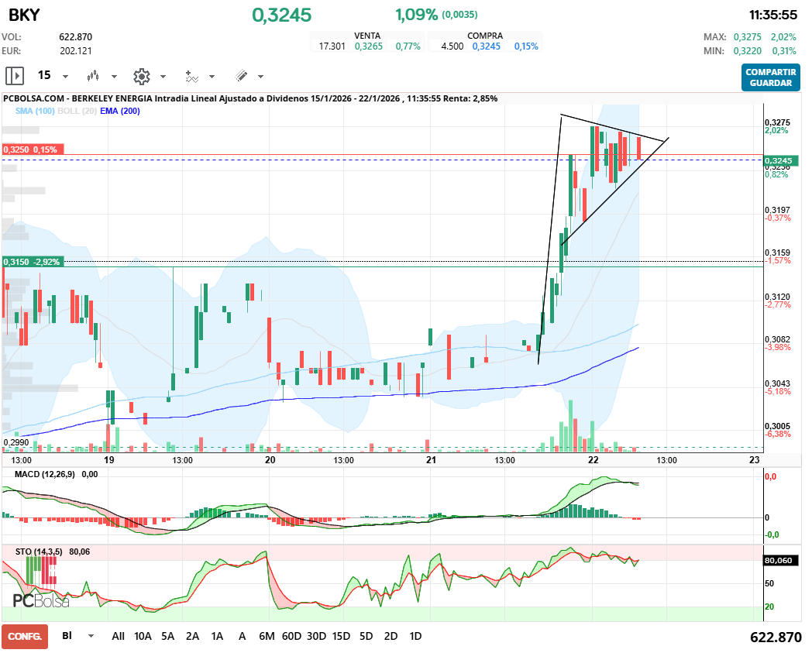Image resolution: width=812 pixels, height=653 pixels.
Task: Toggle the side panel icon
Action: click(15, 76)
